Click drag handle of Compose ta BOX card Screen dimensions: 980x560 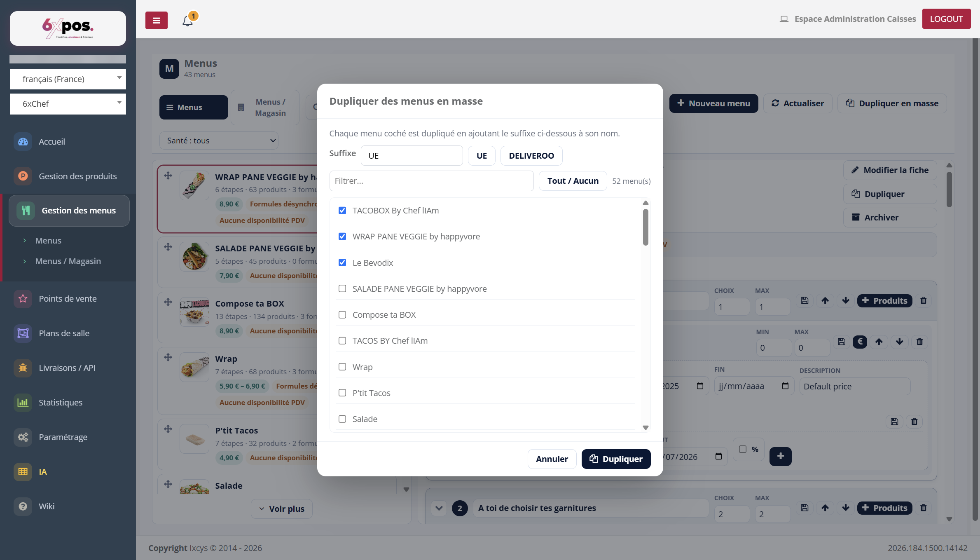tap(168, 302)
